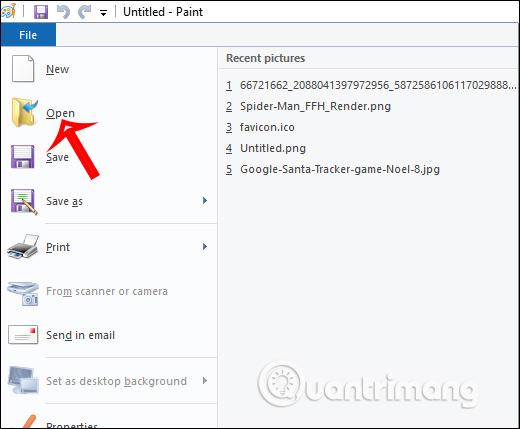Click the envelope icon for Send in email

click(x=23, y=335)
